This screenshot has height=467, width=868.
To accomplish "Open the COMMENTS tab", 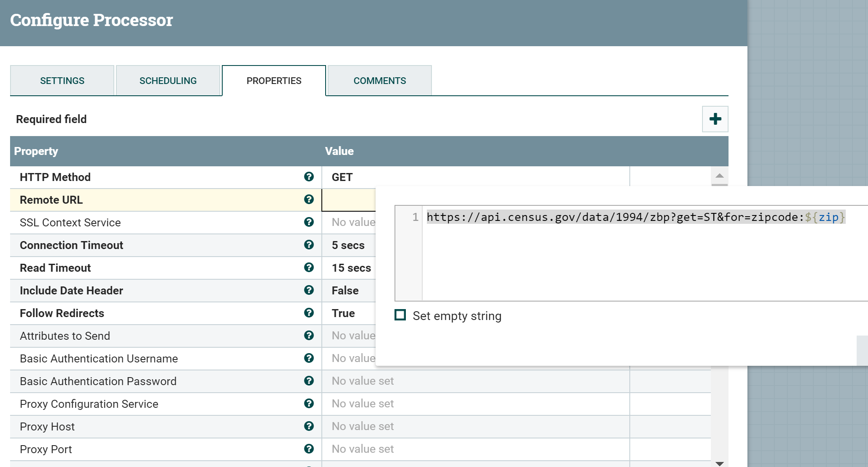I will [x=380, y=80].
